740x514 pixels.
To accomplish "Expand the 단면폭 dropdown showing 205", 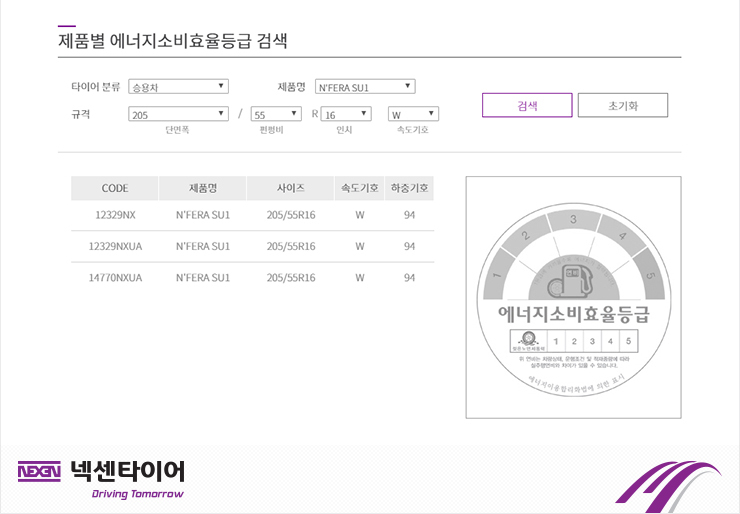I will coord(178,114).
